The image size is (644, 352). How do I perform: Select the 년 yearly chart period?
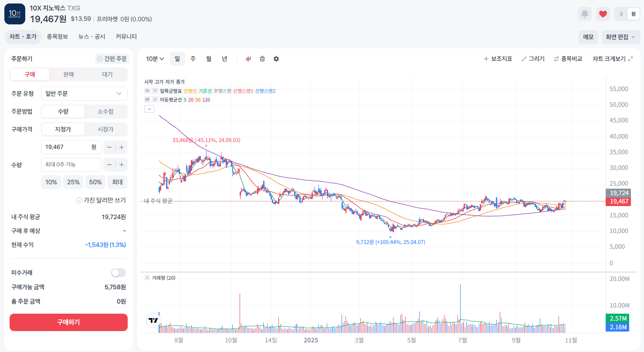224,59
